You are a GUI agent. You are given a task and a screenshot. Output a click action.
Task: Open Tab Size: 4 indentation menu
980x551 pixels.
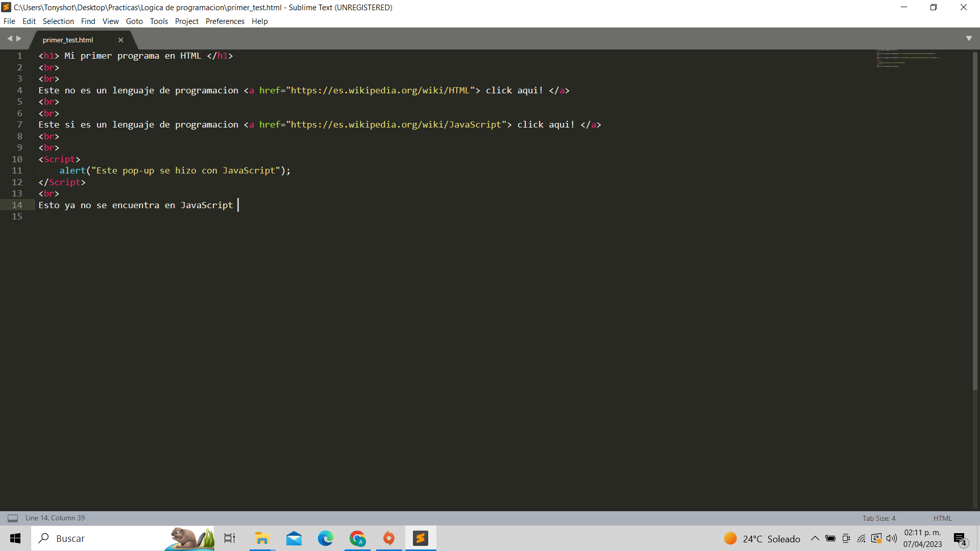click(x=878, y=518)
